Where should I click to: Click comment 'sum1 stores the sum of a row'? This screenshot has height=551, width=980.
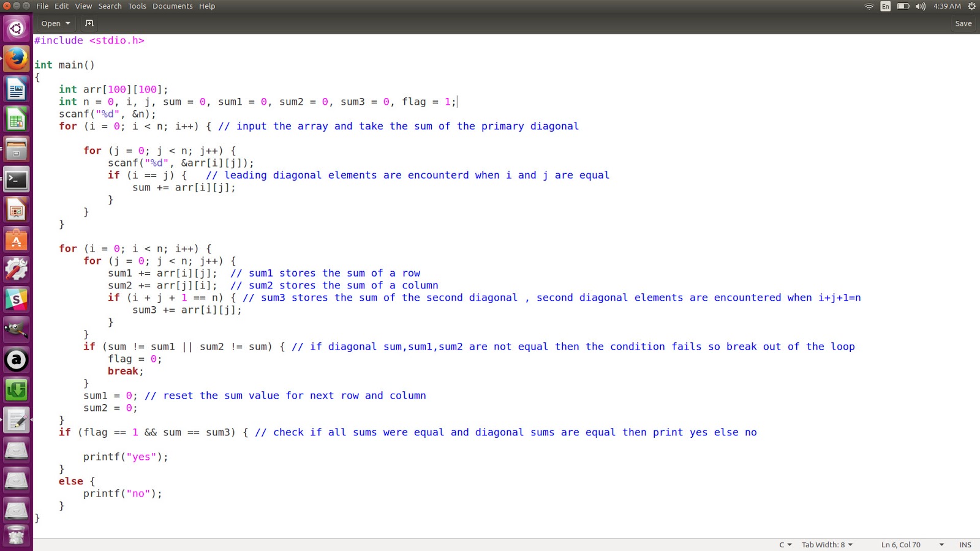[325, 273]
